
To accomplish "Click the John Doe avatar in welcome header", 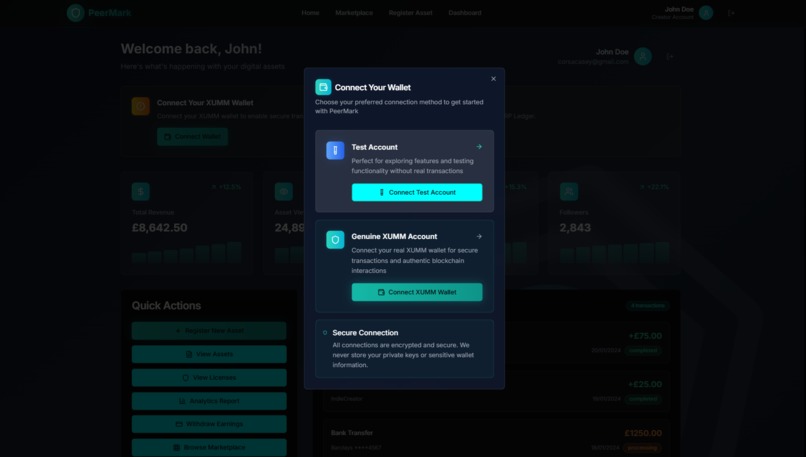I will click(x=643, y=56).
